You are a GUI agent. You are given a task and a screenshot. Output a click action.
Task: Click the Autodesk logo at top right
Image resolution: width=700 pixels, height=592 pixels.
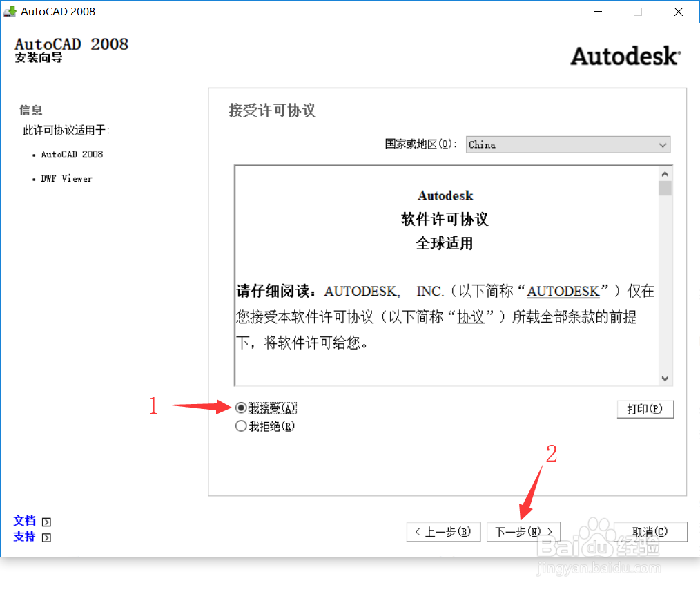tap(625, 56)
